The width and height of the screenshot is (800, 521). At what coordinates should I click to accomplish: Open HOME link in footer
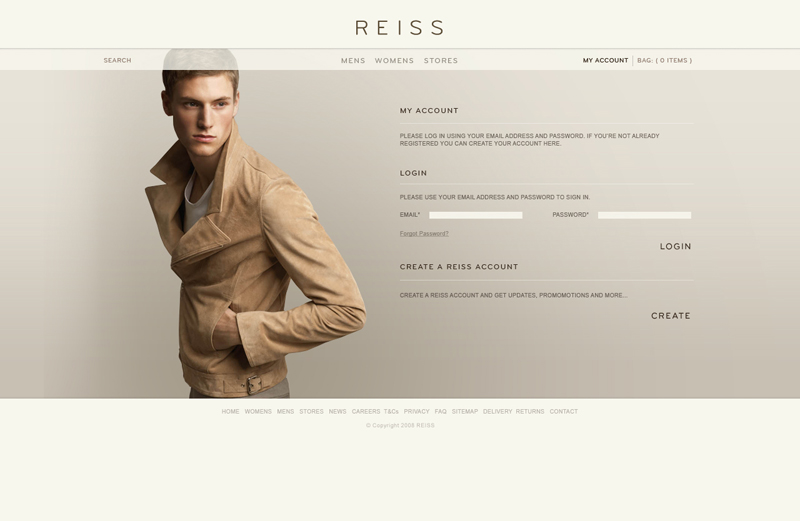230,411
